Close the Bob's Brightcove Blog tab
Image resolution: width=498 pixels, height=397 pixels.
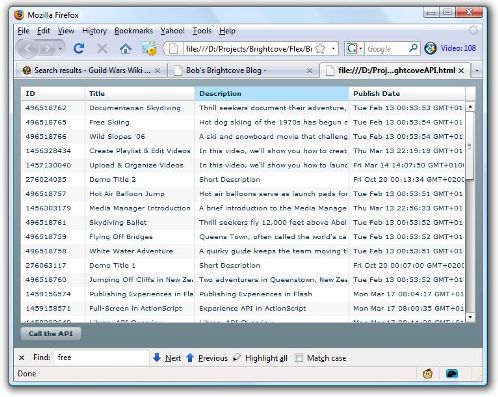pos(309,71)
